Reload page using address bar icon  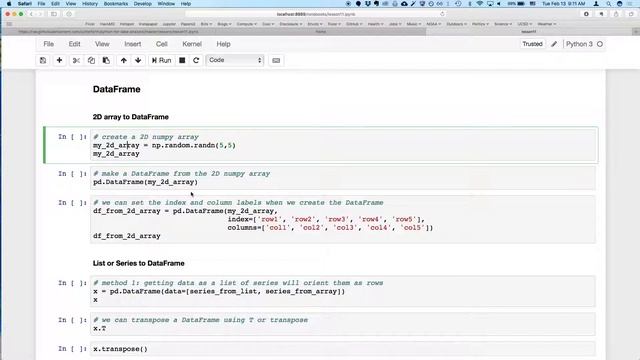(x=442, y=14)
